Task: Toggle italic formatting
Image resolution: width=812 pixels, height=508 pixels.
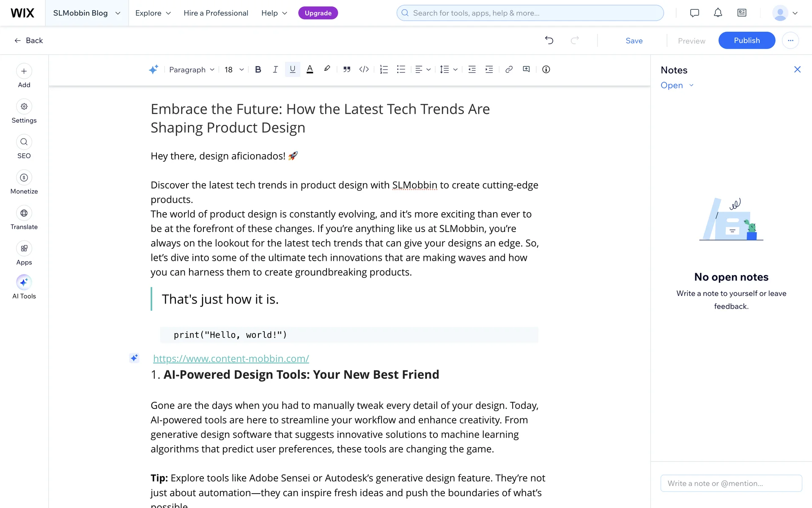Action: click(275, 69)
